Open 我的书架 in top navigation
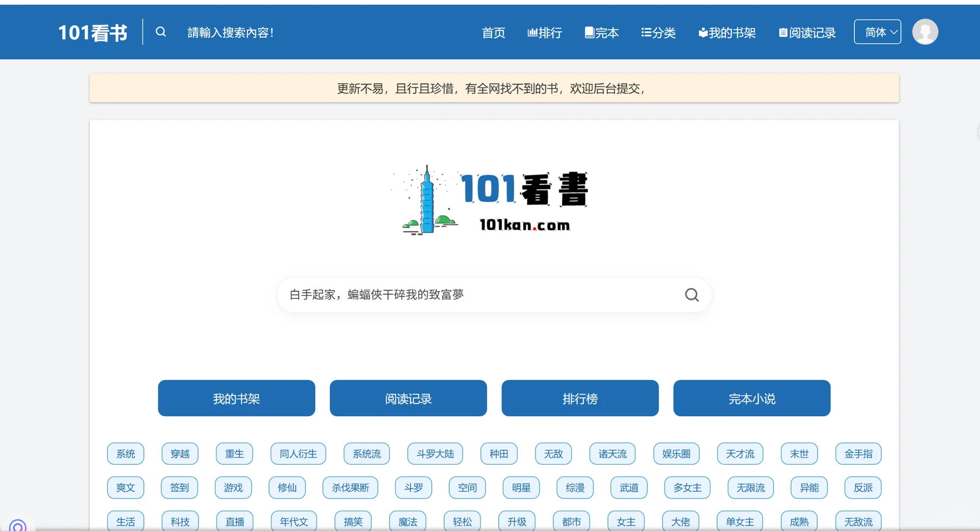Image resolution: width=980 pixels, height=531 pixels. [x=727, y=33]
